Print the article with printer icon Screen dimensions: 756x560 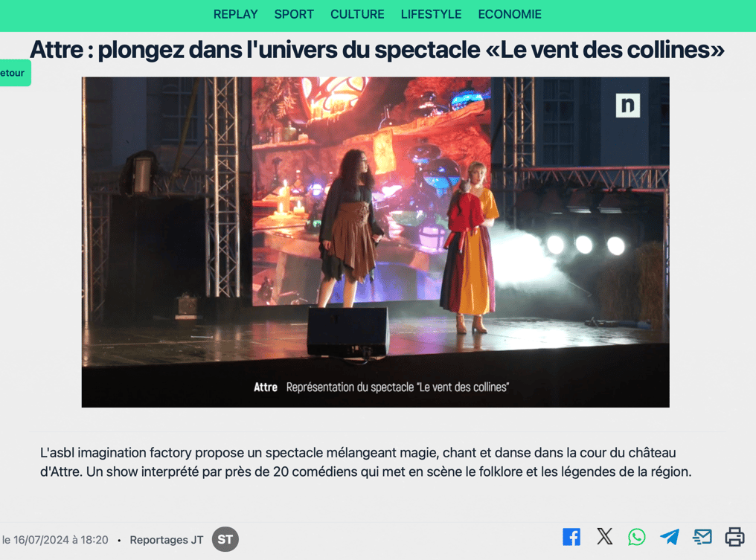click(x=734, y=537)
